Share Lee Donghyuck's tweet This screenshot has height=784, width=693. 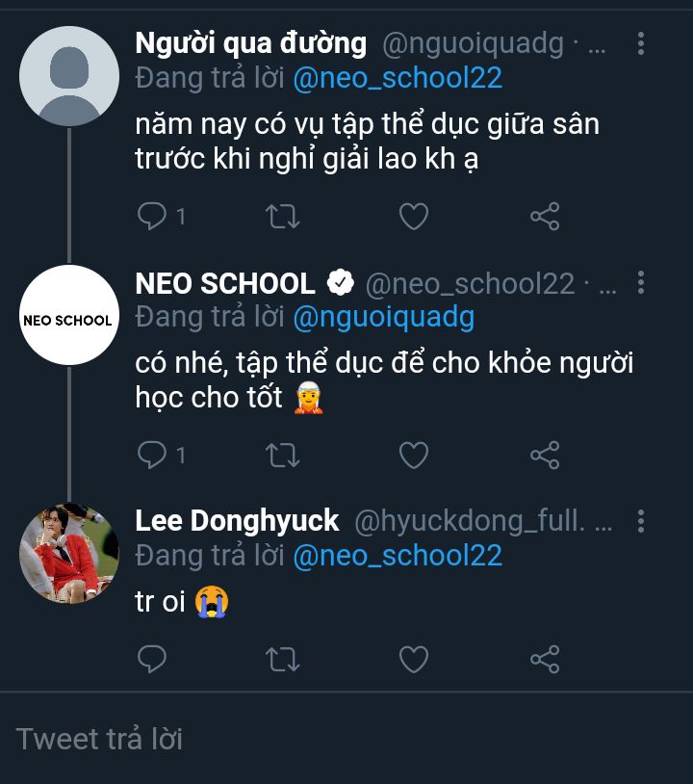coord(545,660)
